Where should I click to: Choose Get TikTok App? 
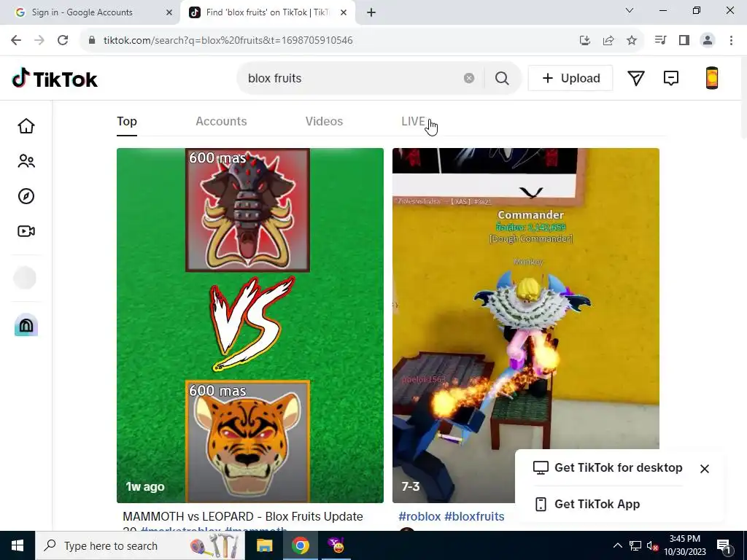[587, 504]
